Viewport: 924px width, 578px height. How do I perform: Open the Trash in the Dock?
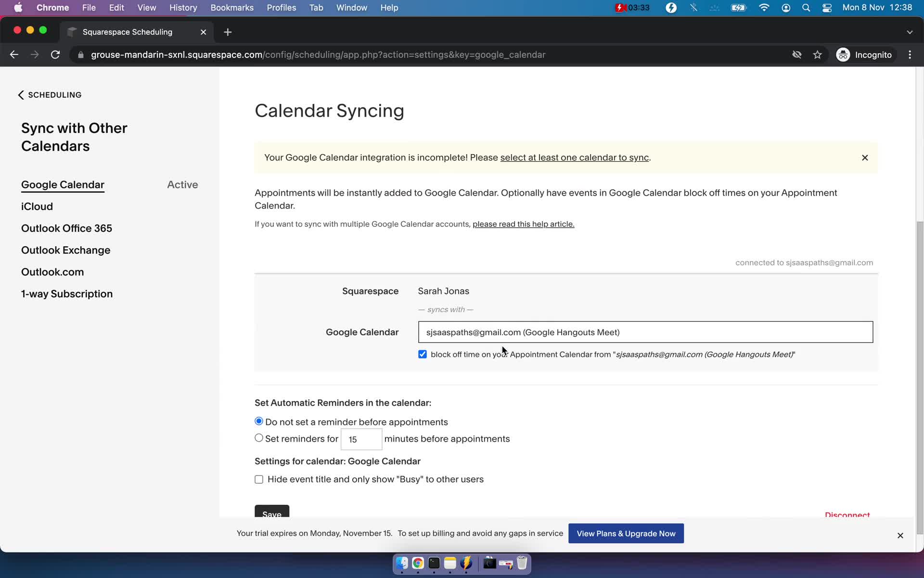(x=522, y=563)
